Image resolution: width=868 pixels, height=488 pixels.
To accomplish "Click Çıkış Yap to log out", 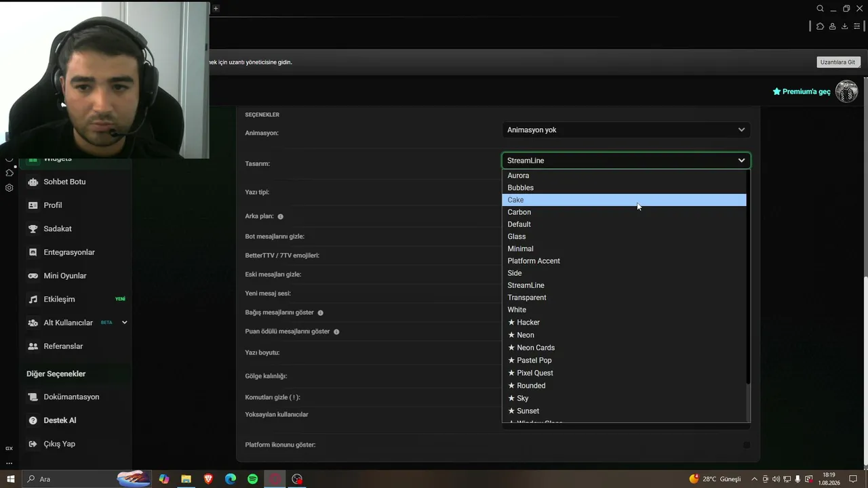I will tap(59, 444).
